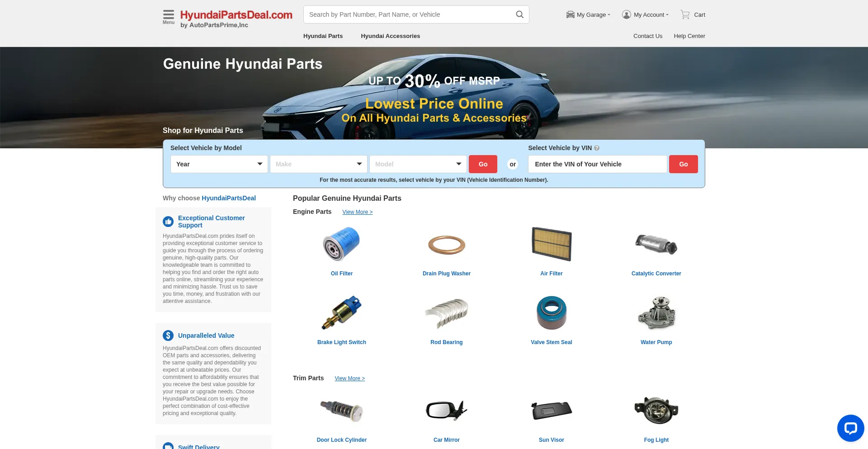Open the Model dropdown

pos(417,164)
